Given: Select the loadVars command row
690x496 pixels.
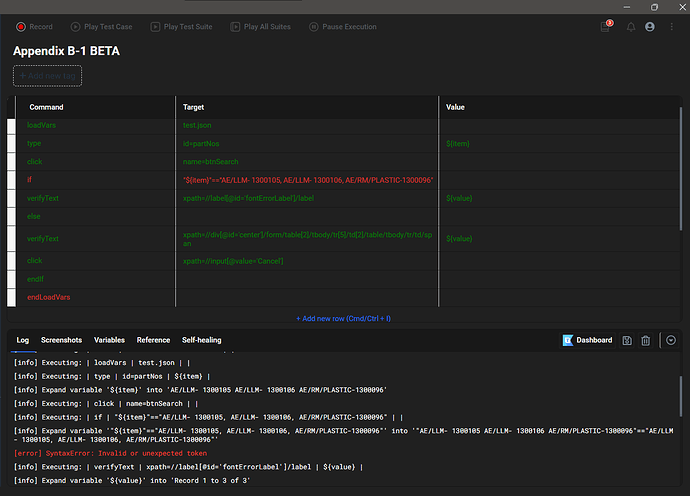Looking at the screenshot, I should click(x=44, y=125).
